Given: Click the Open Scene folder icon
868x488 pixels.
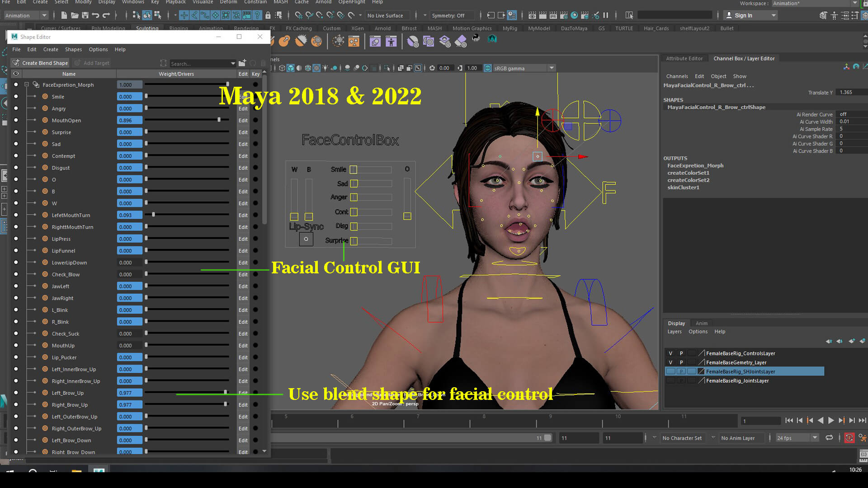Looking at the screenshot, I should coord(75,15).
